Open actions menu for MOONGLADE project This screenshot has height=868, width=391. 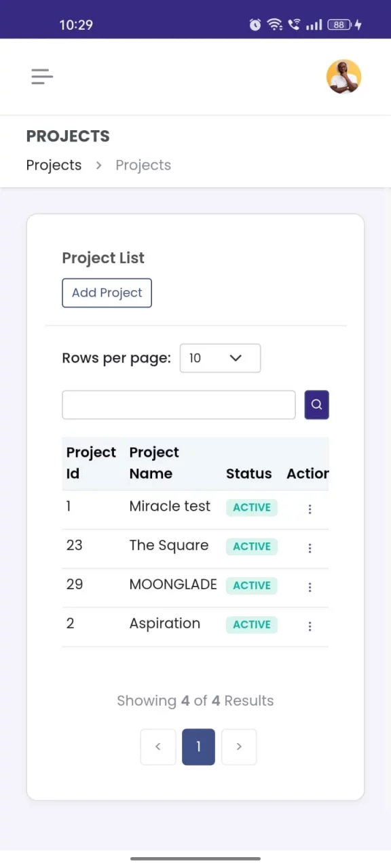click(310, 587)
